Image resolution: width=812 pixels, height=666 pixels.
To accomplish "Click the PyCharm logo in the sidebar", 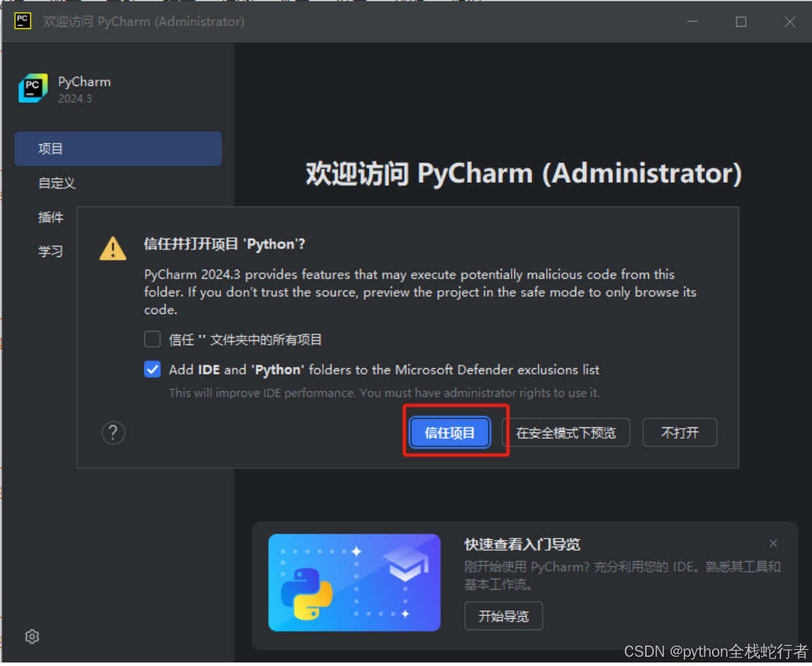I will click(x=33, y=87).
